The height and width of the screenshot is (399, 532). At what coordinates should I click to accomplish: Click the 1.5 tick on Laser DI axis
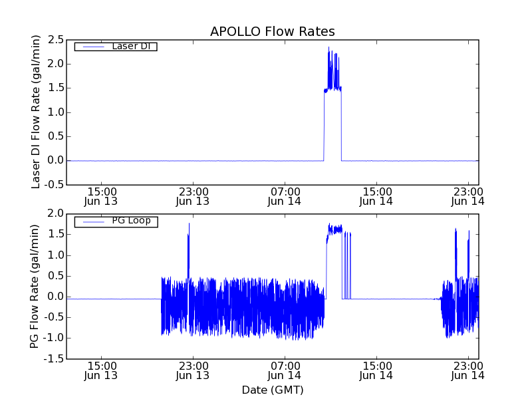coord(56,88)
